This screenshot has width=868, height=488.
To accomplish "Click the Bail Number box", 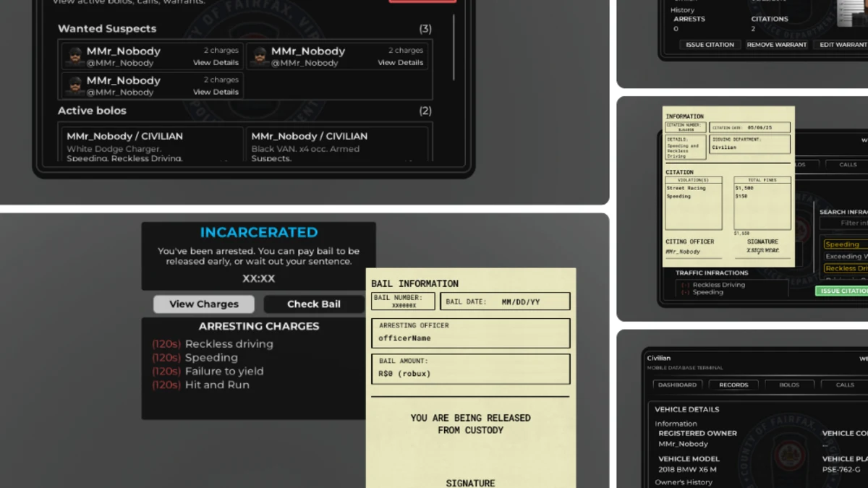I will click(404, 301).
